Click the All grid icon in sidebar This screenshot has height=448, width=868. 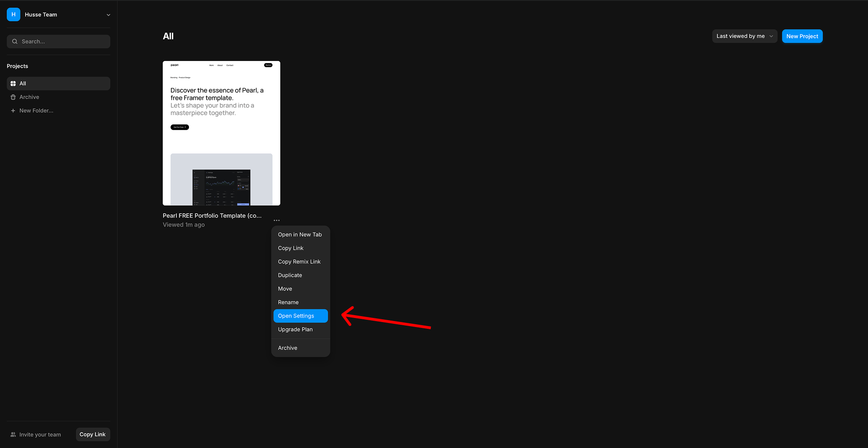click(x=13, y=84)
